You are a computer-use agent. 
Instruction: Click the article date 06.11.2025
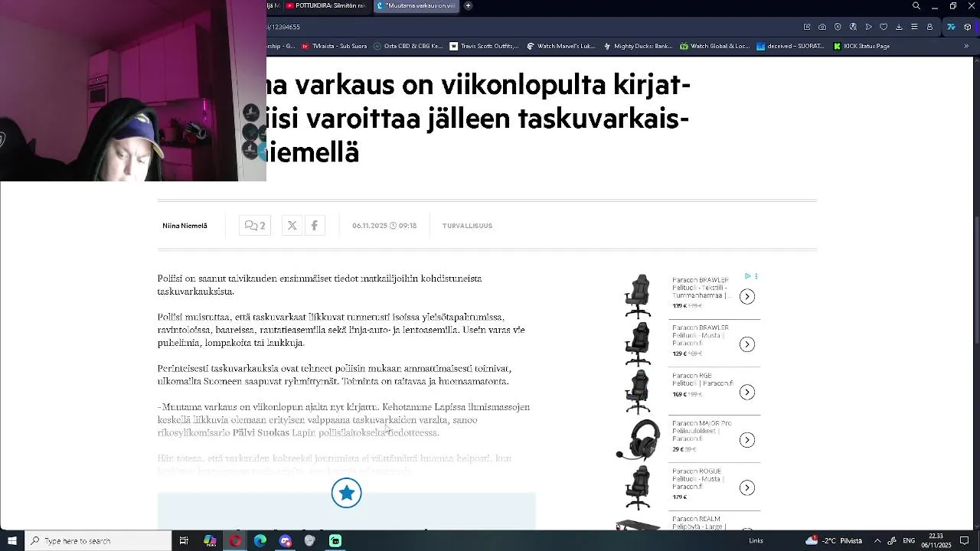(370, 226)
